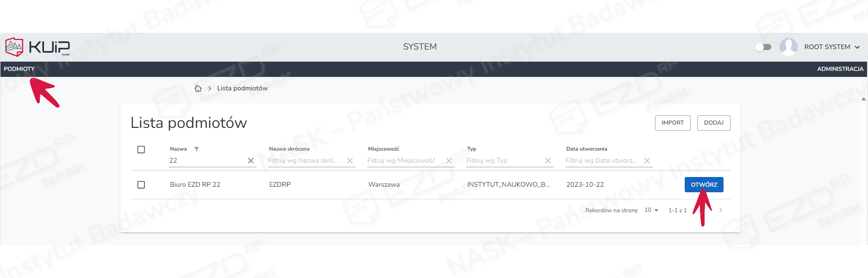Click the Filtruj wg Miejscowość input field
This screenshot has height=278, width=868.
(x=403, y=160)
